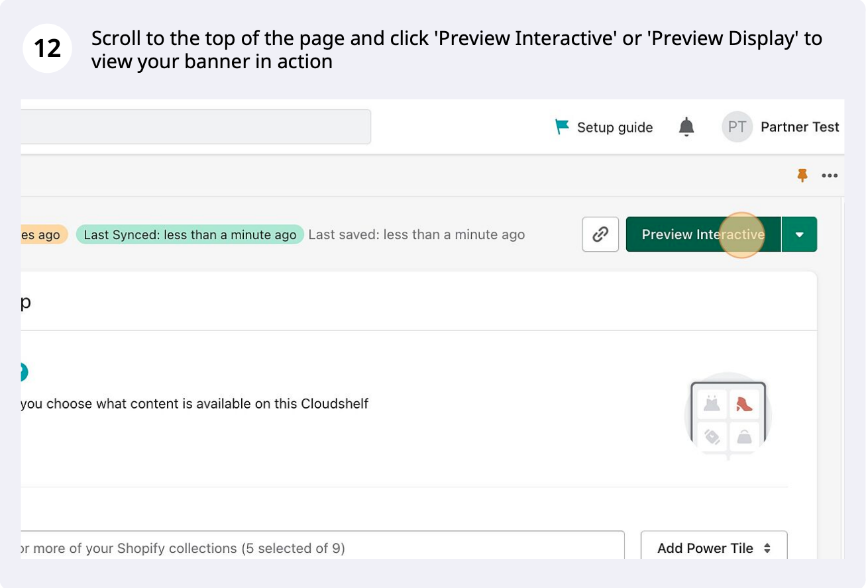Open notifications bell
Viewport: 868px width, 588px height.
687,126
